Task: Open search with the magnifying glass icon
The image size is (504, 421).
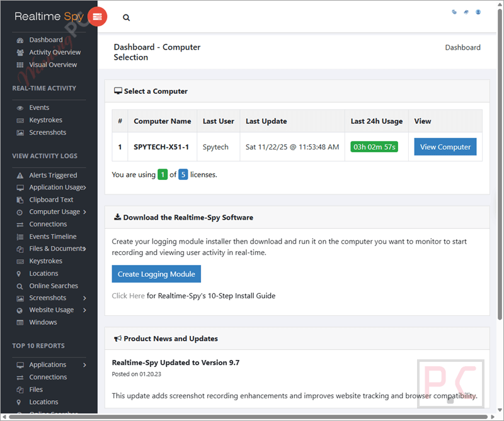Action: pos(127,18)
